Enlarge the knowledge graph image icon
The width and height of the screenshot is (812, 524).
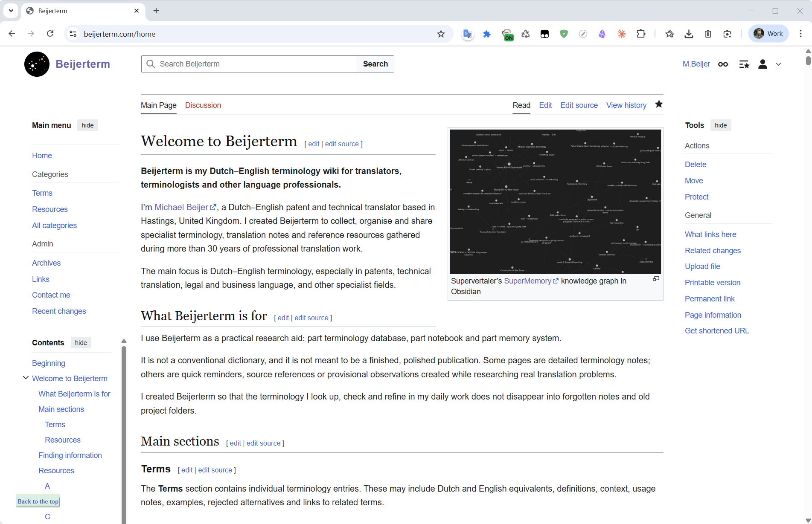[656, 279]
